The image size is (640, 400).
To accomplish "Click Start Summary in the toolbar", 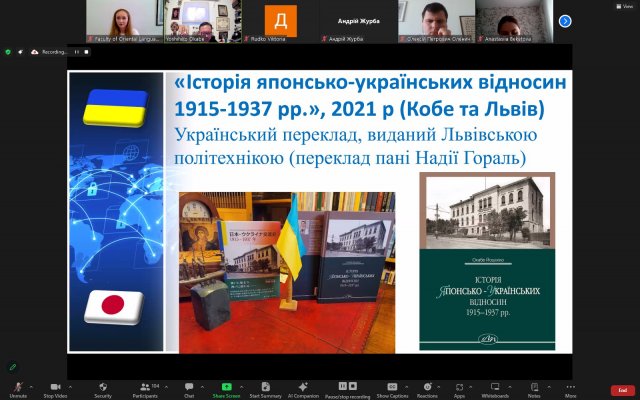I will [265, 387].
